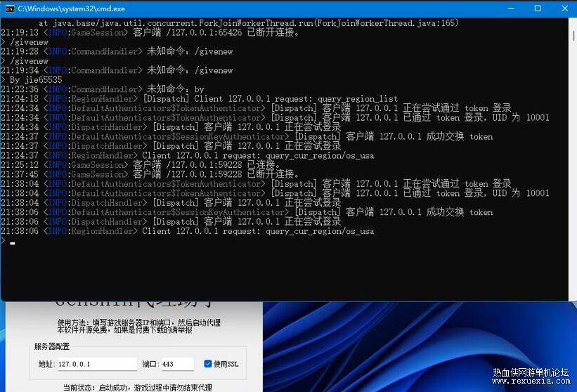The height and width of the screenshot is (392, 577).
Task: Click the 21:24:34 'UID 为 10001' line
Action: pyautogui.click(x=275, y=118)
